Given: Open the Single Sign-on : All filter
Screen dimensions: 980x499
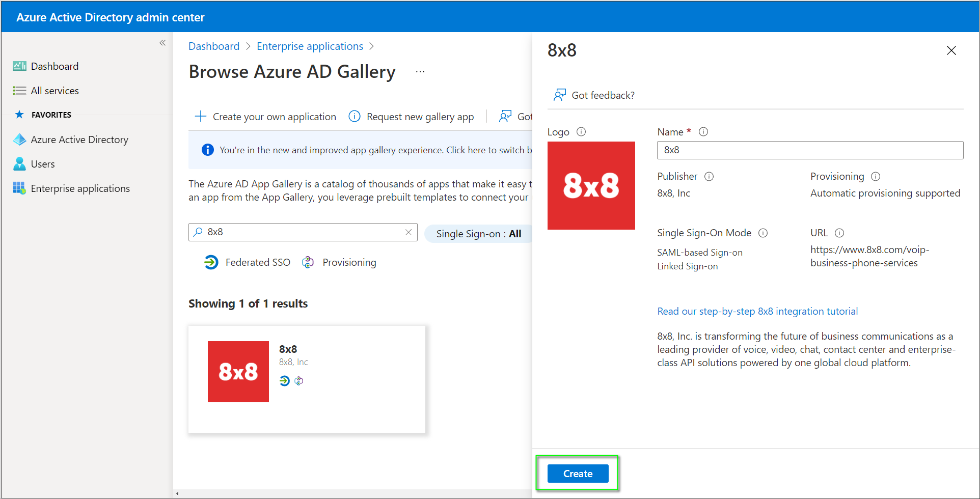Looking at the screenshot, I should click(478, 234).
